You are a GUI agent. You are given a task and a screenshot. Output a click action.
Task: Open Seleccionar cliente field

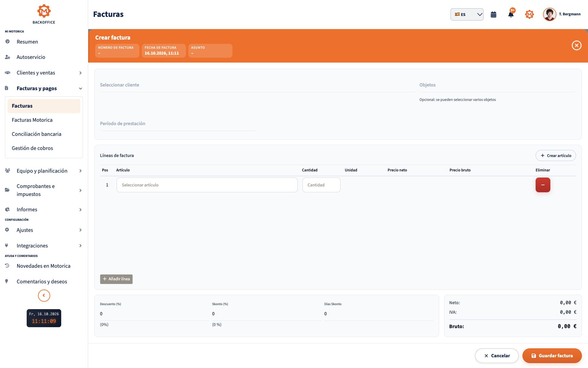[258, 85]
